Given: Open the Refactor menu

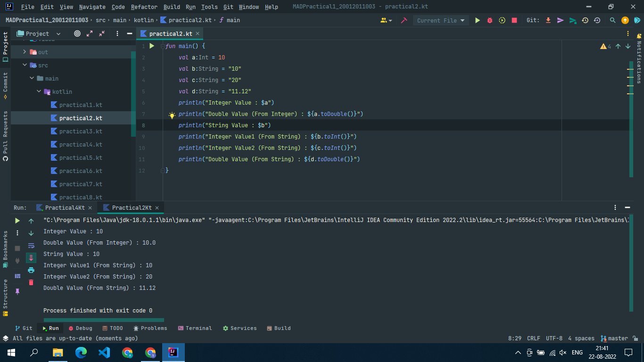Looking at the screenshot, I should coord(144,7).
